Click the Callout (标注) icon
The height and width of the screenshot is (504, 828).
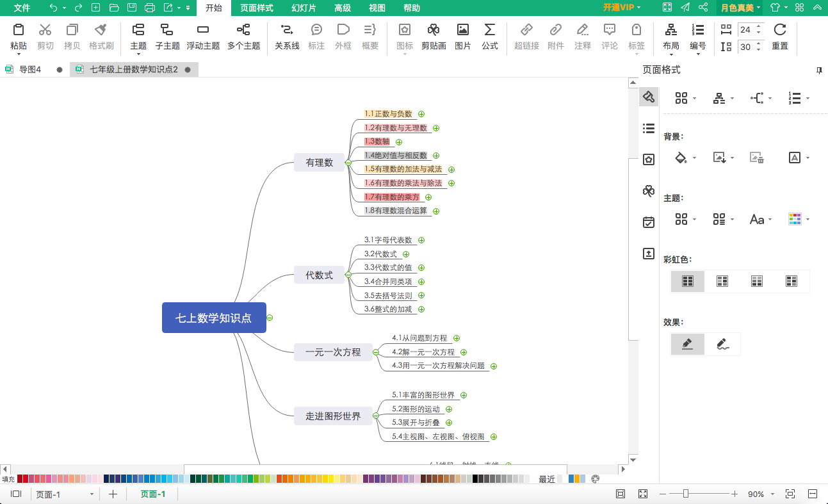click(316, 29)
